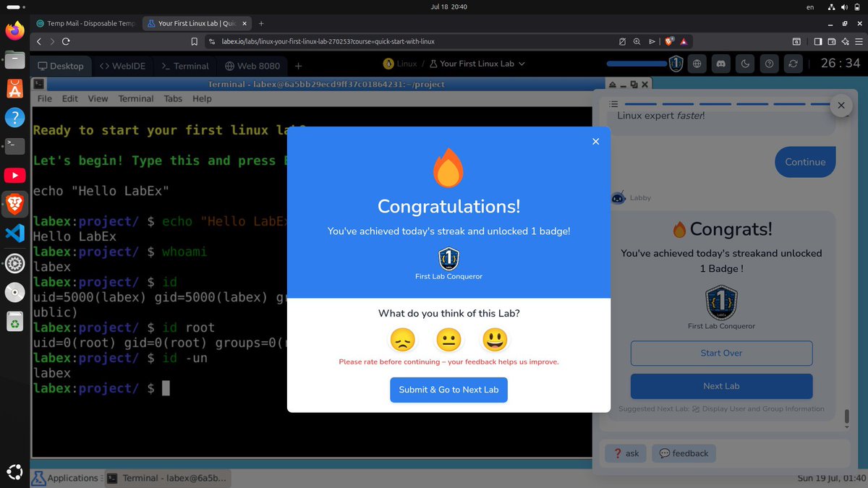
Task: Open the zoom magnifier icon in address bar
Action: coord(637,41)
